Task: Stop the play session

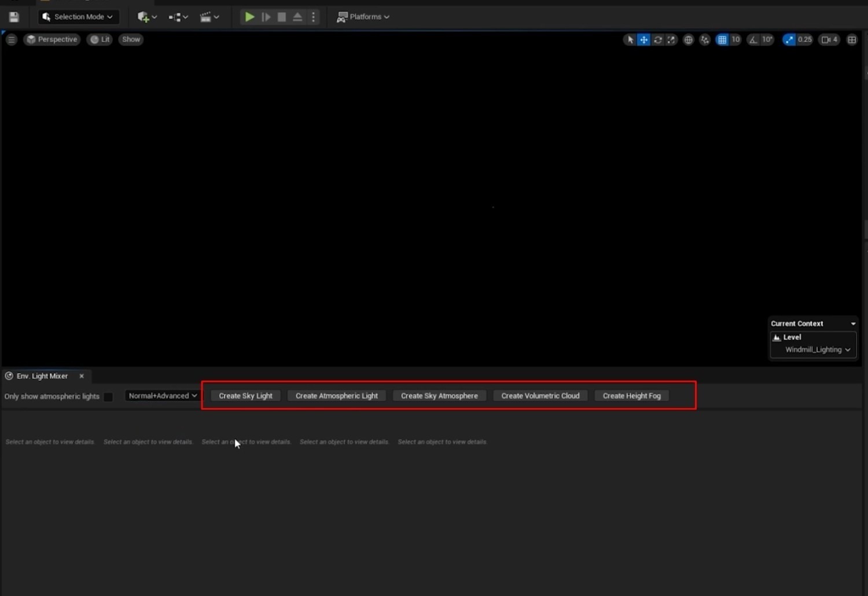Action: 282,17
